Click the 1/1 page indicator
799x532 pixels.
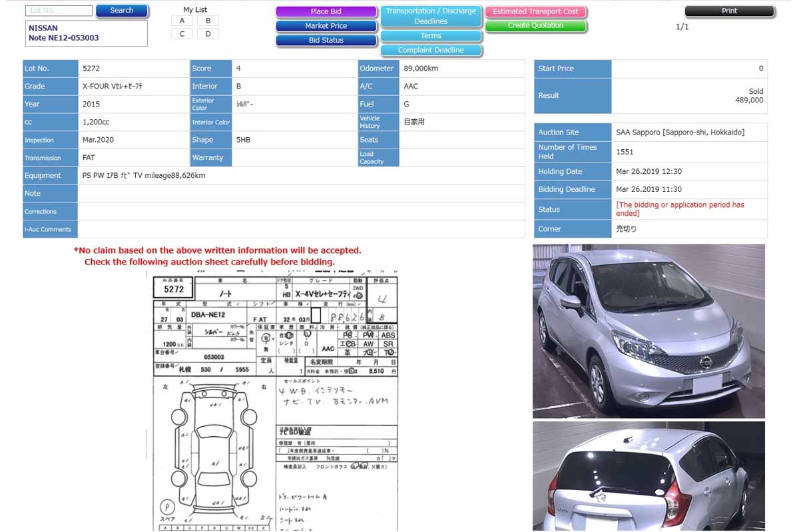coord(682,27)
